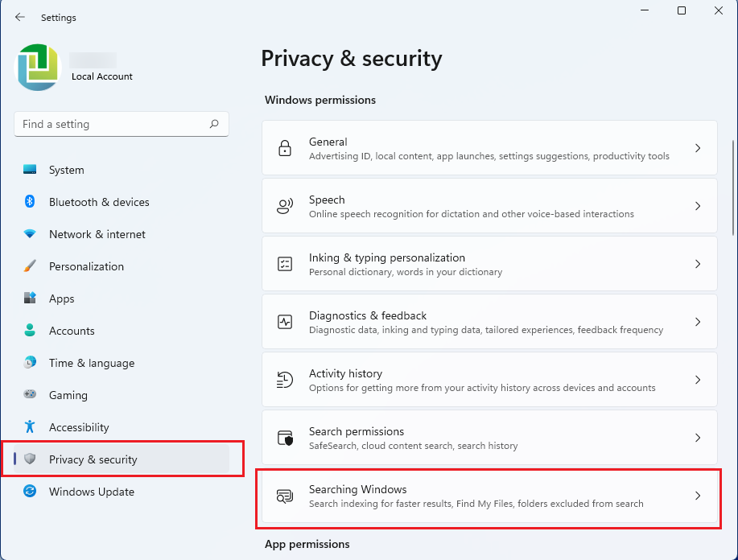Click the Searching Windows magnifier icon
The image size is (738, 560).
(x=285, y=496)
